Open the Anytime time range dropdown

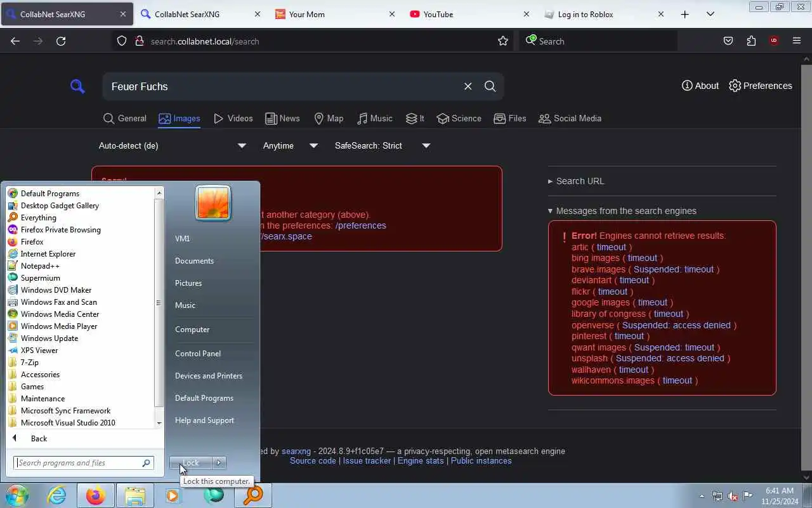(x=291, y=145)
